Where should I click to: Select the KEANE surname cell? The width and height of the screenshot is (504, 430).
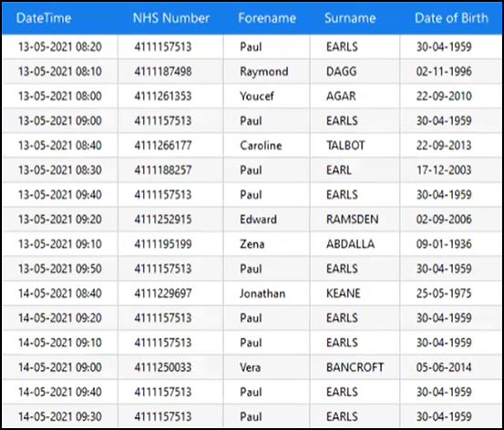click(x=355, y=293)
